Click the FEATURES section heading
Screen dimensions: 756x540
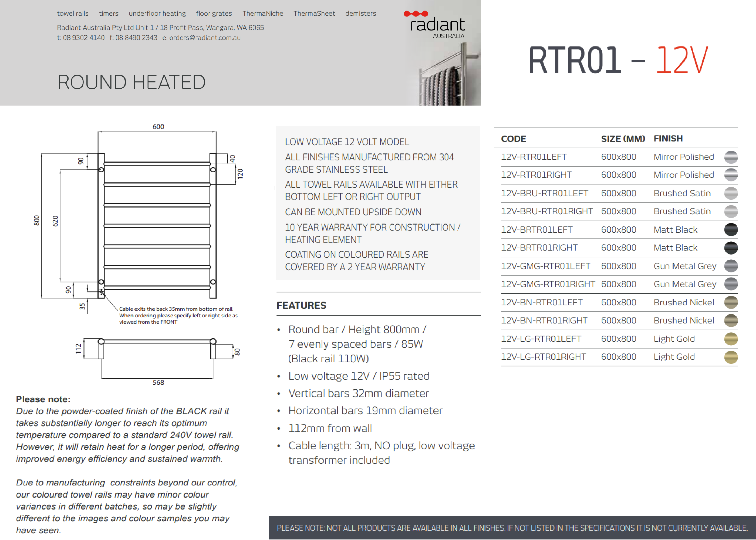pyautogui.click(x=301, y=306)
